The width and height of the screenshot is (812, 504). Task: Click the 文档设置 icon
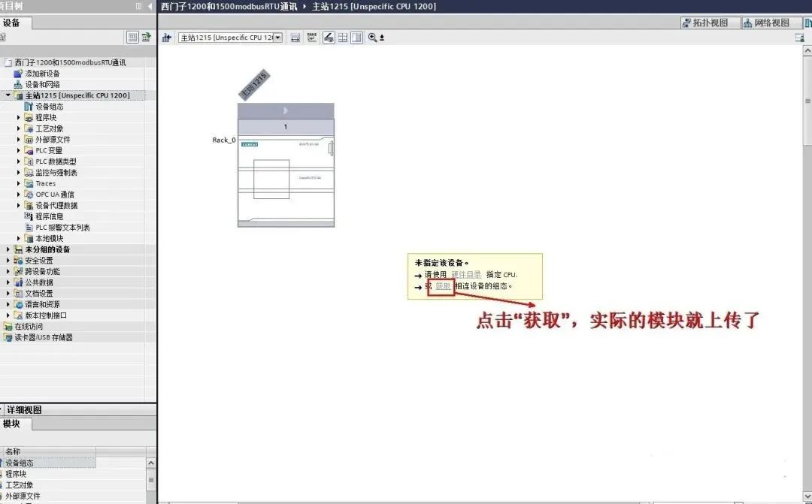[x=18, y=294]
